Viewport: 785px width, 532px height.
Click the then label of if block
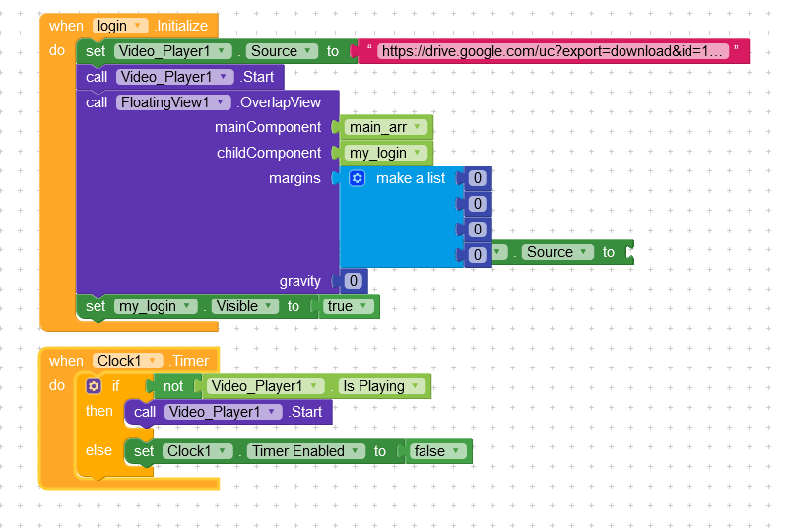(x=99, y=411)
